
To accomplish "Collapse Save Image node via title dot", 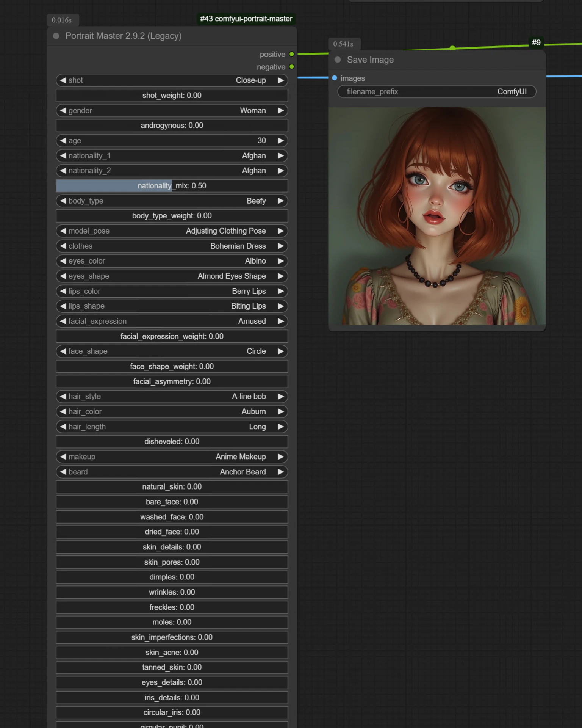I will tap(338, 60).
